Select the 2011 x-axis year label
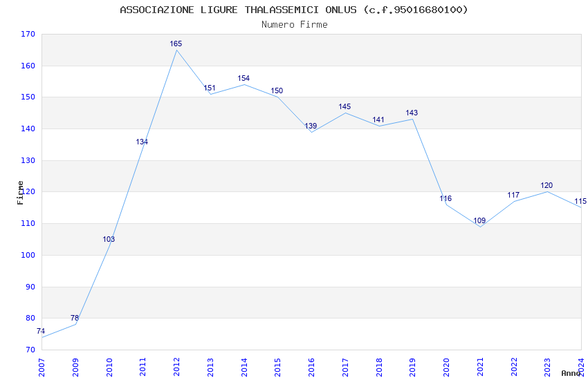 (x=143, y=368)
